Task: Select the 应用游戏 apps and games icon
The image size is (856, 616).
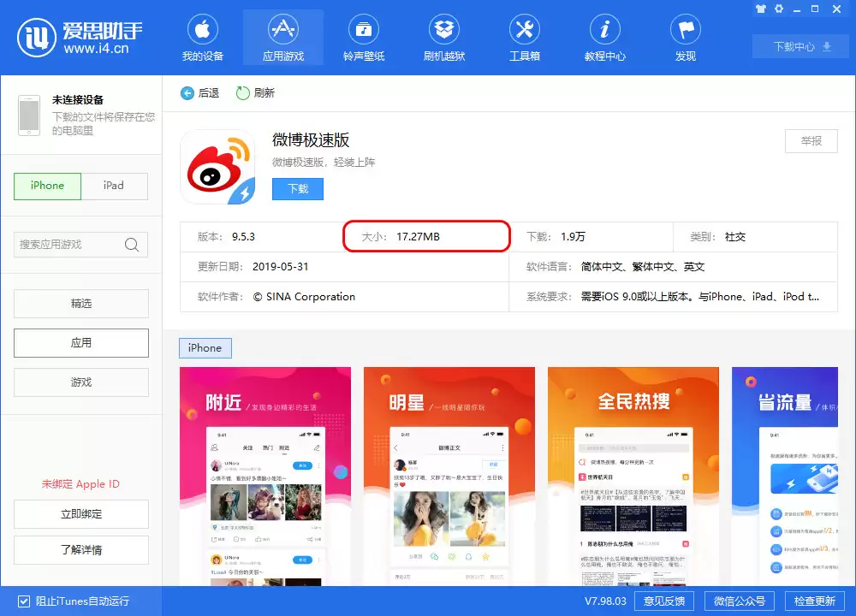Action: (x=282, y=29)
